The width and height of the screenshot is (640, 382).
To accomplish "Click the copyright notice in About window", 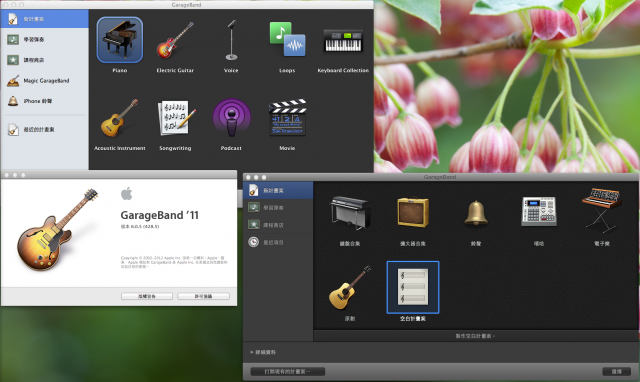I will (x=174, y=262).
